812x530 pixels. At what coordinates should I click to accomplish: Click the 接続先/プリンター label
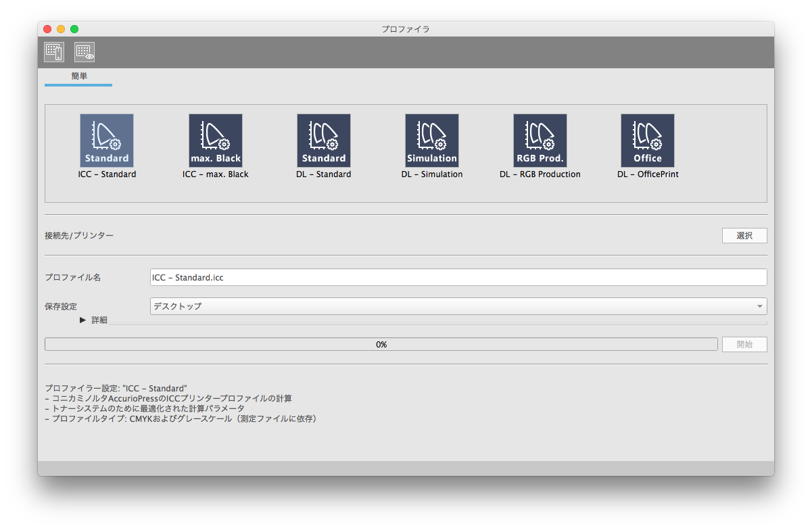click(79, 235)
